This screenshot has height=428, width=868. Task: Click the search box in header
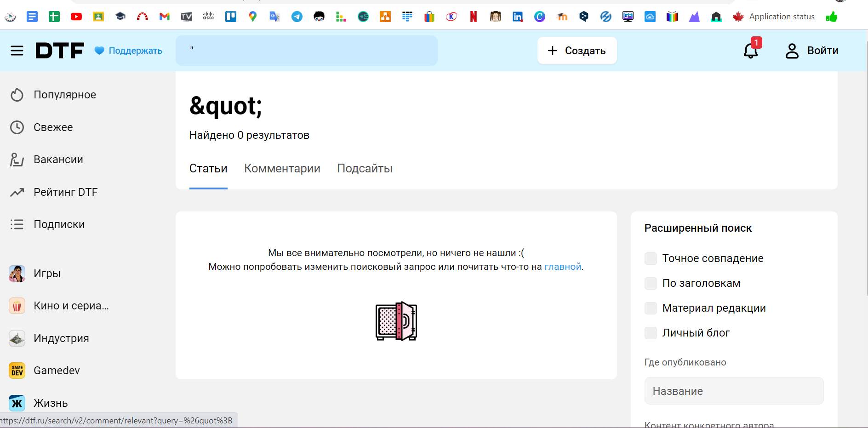pos(307,51)
